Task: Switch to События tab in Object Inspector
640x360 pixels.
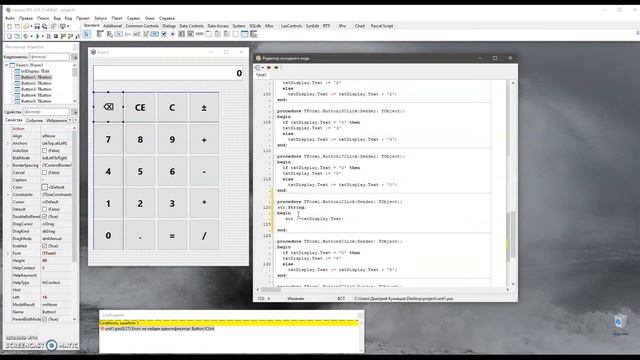Action: point(34,120)
